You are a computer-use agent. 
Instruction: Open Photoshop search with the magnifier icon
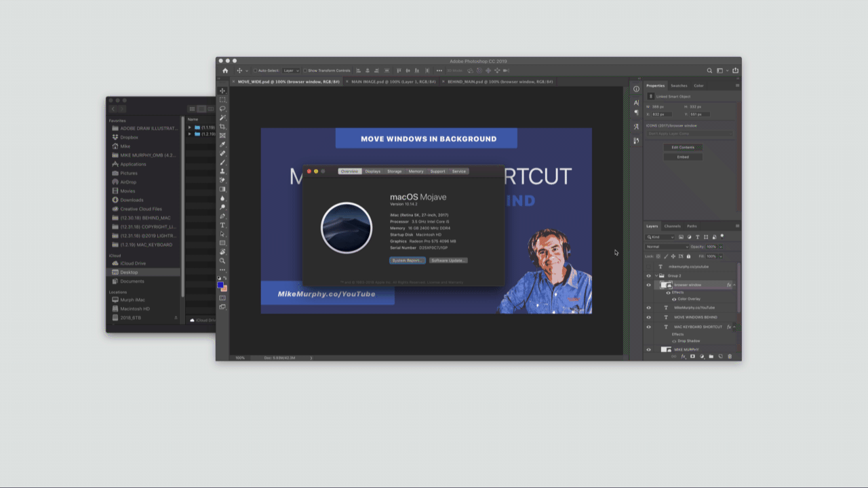point(710,70)
